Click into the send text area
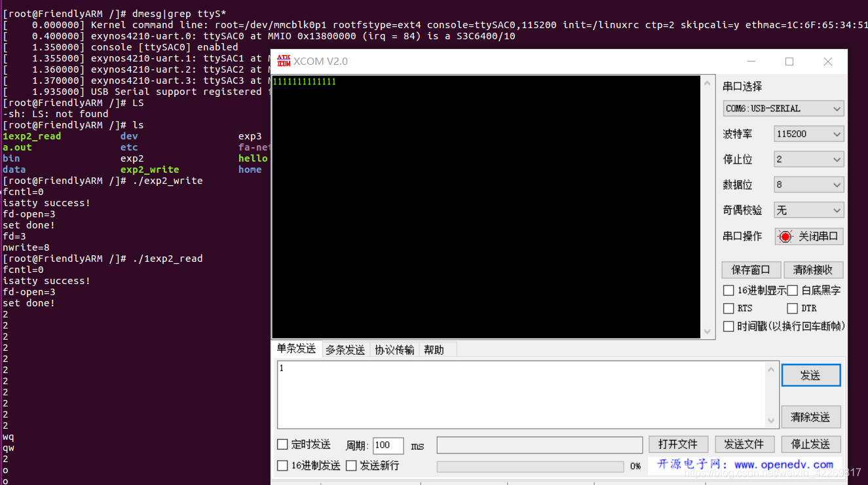 (x=521, y=395)
